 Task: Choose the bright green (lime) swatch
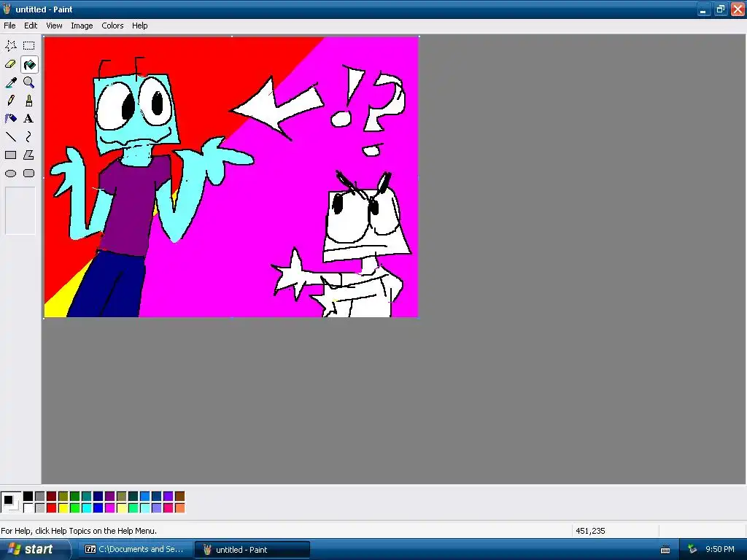[x=75, y=508]
